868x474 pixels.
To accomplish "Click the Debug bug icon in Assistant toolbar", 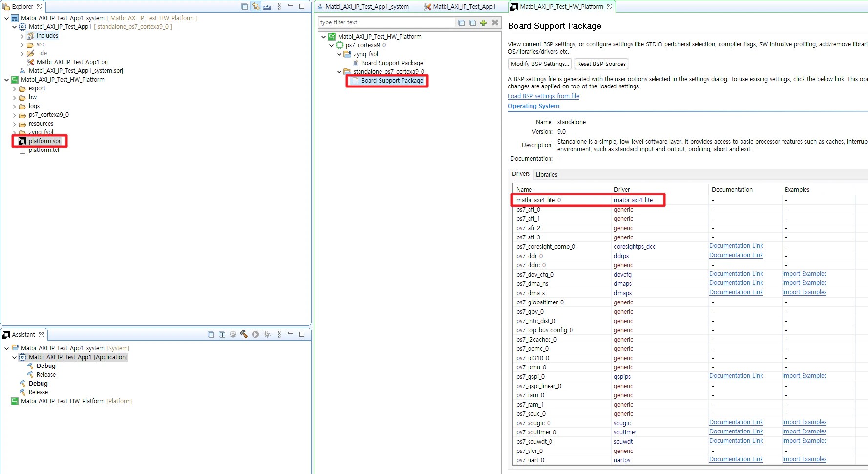I will coord(267,335).
